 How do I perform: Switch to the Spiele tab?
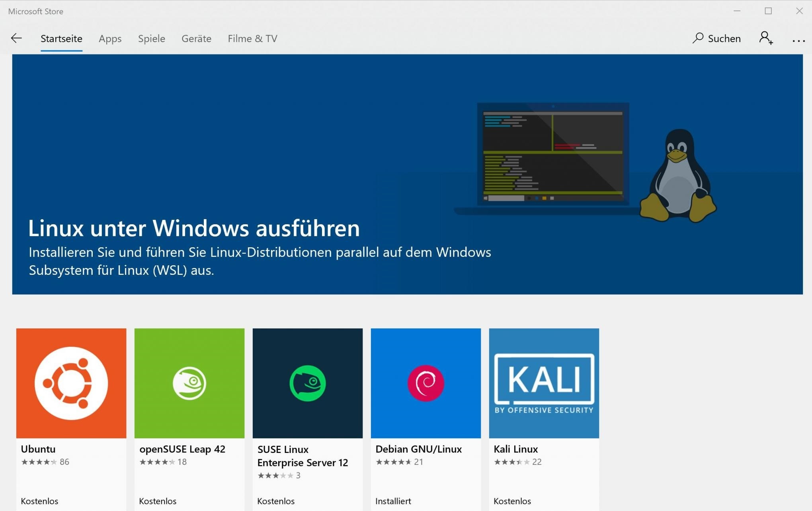151,39
